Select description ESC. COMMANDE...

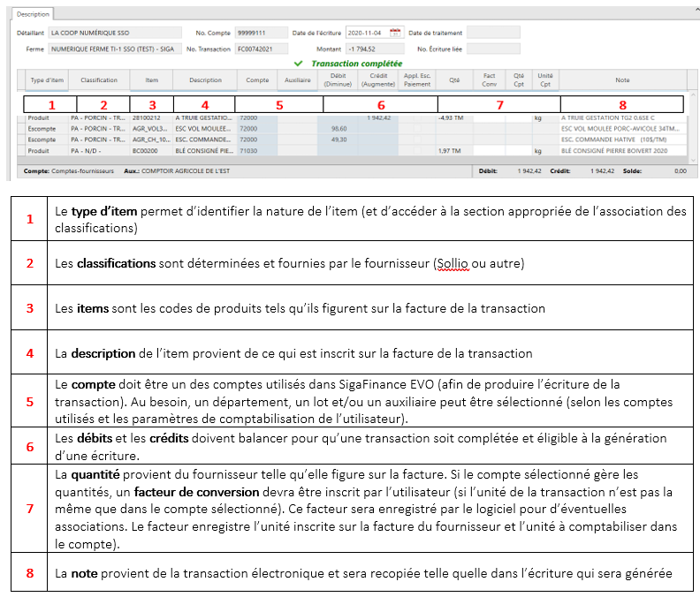[x=203, y=140]
